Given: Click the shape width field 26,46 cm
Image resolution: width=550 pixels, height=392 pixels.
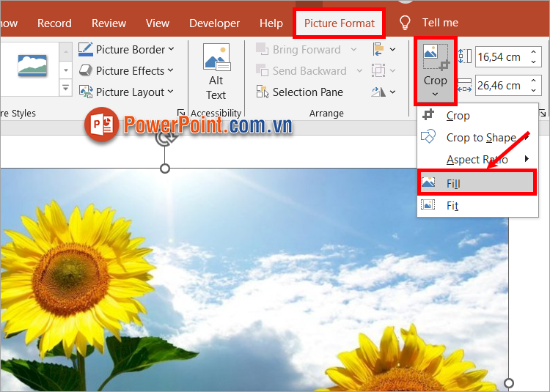Looking at the screenshot, I should point(502,85).
